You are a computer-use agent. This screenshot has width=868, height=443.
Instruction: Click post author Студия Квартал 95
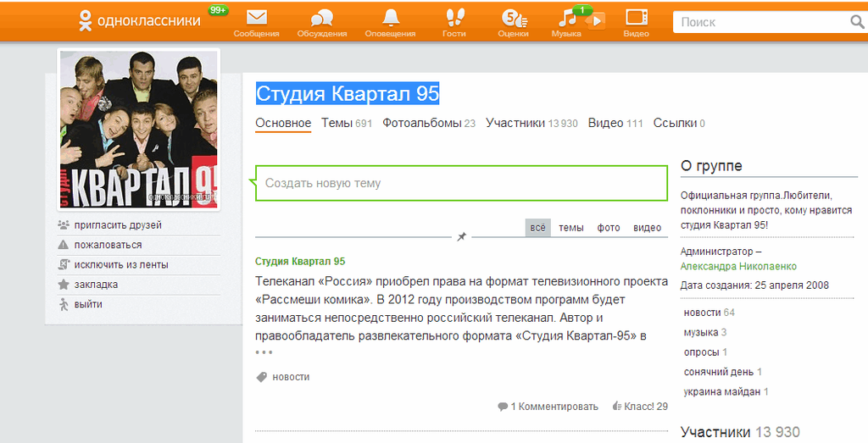pos(300,262)
